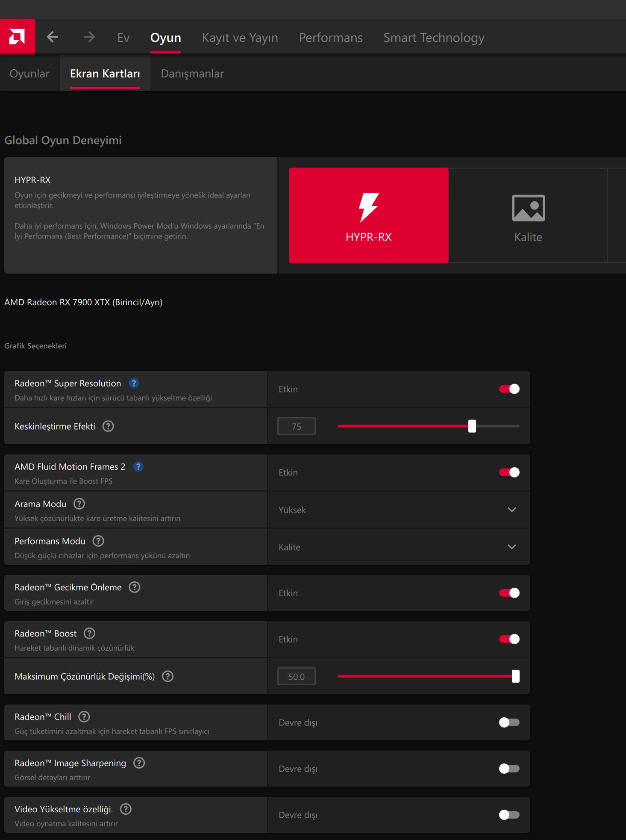Click Keskinleştirme Efekti value field 75

coord(297,426)
